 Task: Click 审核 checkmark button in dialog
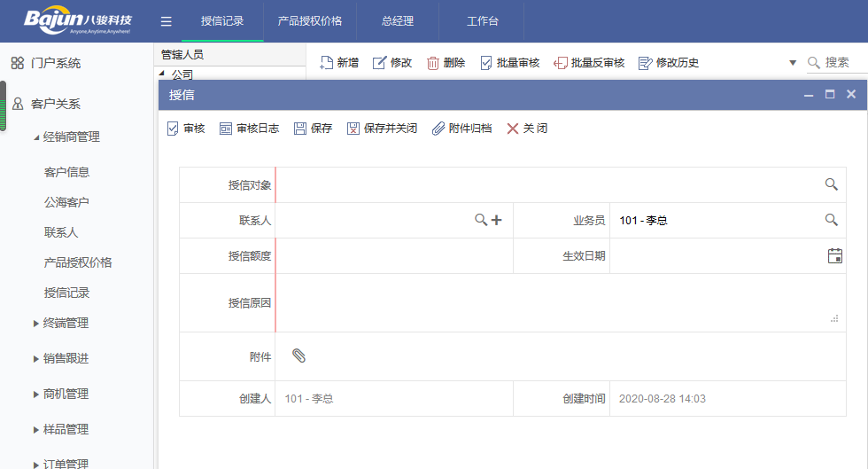point(186,129)
